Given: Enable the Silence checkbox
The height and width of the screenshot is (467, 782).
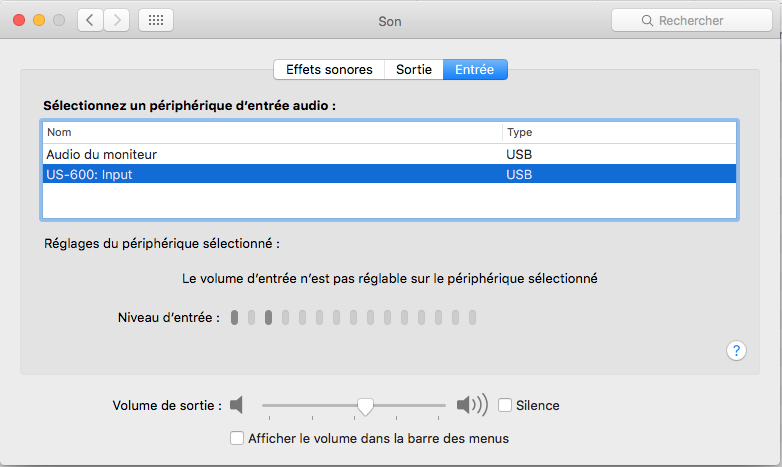Looking at the screenshot, I should pos(505,405).
